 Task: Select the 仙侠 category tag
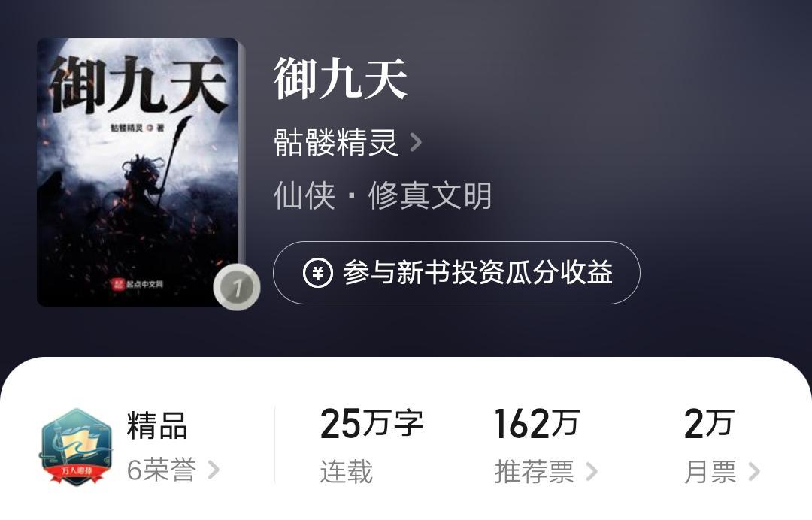click(304, 196)
